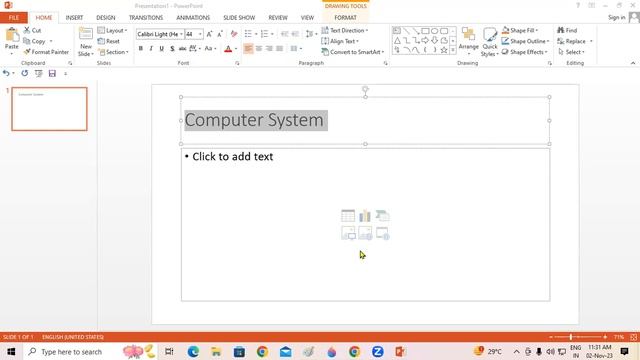Click the Format Painter tool

click(46, 52)
